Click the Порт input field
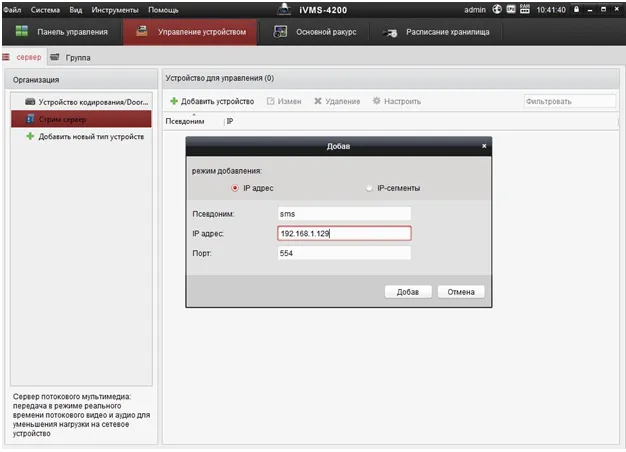This screenshot has width=626, height=452. pos(344,253)
